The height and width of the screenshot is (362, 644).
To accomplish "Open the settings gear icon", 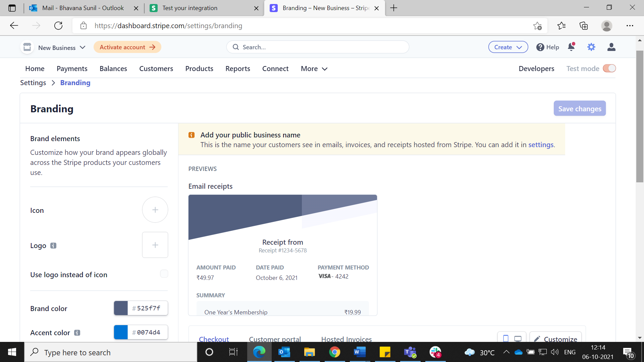I will tap(591, 47).
